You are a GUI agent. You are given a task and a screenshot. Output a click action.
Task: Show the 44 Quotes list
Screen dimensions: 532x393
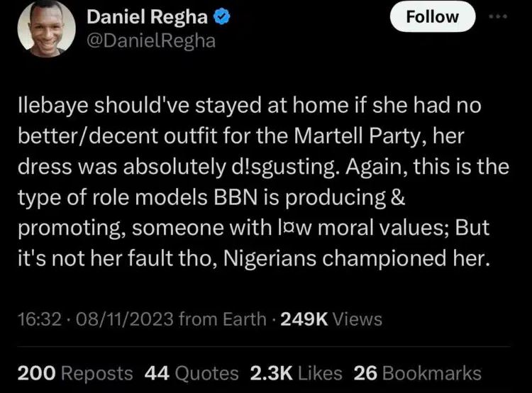[x=192, y=373]
